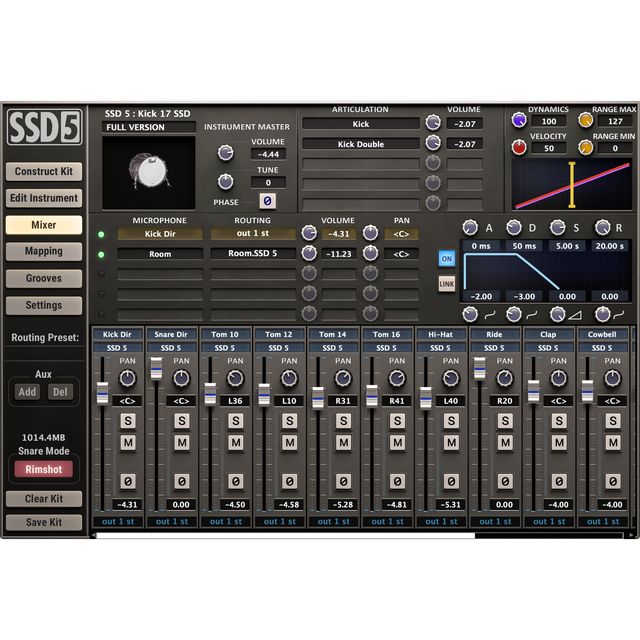Toggle the Instrument Master phase button
The height and width of the screenshot is (640, 640).
pyautogui.click(x=267, y=201)
